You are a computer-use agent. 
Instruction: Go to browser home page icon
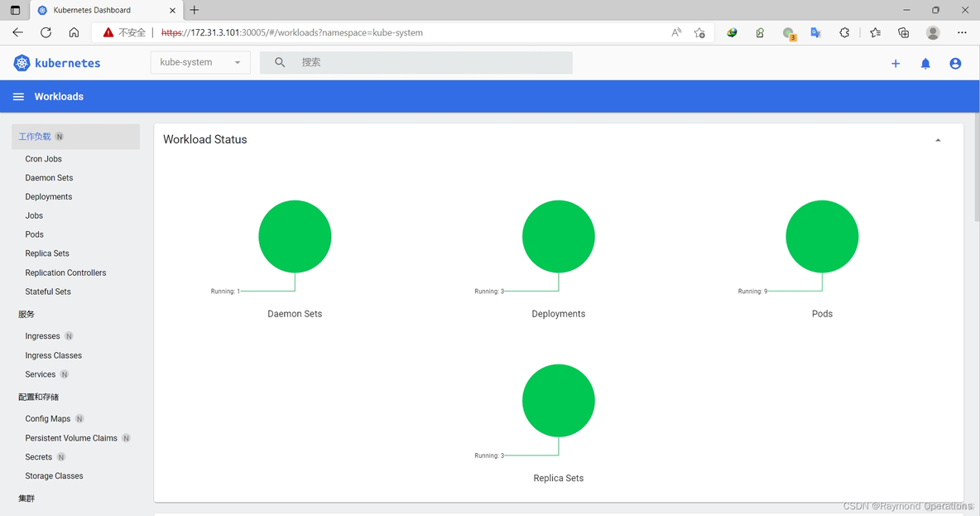coord(74,32)
